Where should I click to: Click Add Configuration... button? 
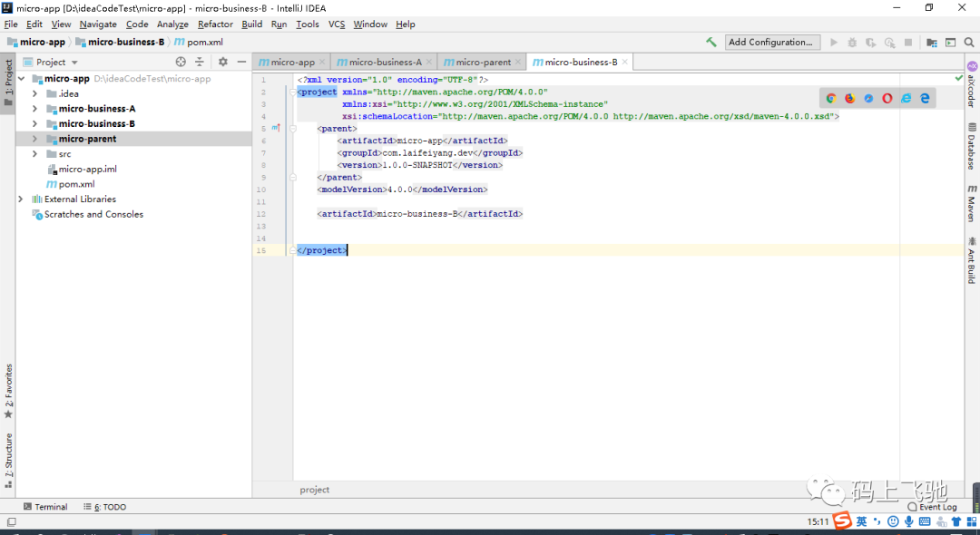point(772,43)
